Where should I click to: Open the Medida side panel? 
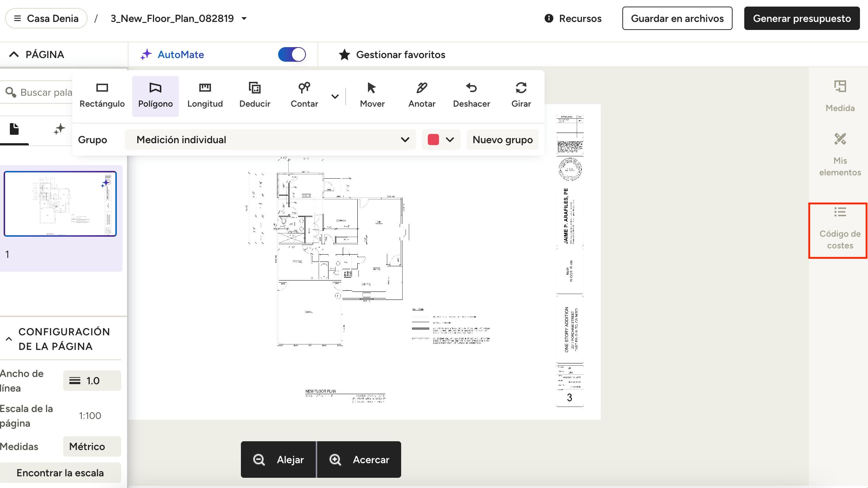(840, 96)
